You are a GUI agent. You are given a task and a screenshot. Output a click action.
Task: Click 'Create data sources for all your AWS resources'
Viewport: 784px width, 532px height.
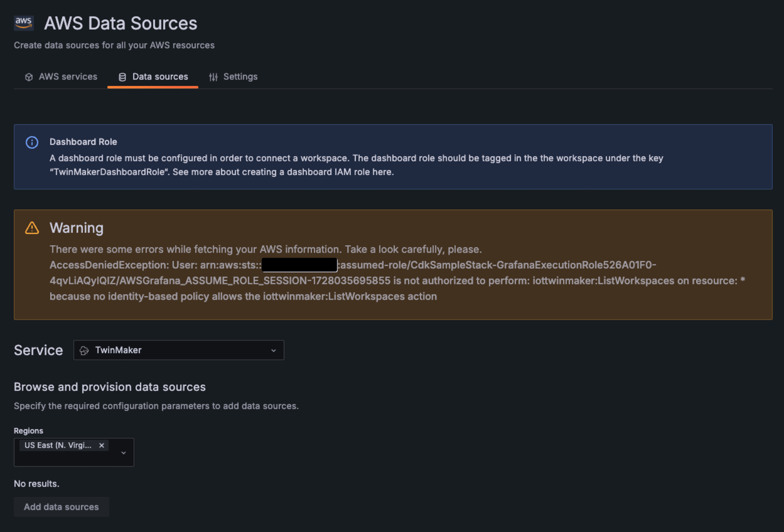[114, 45]
